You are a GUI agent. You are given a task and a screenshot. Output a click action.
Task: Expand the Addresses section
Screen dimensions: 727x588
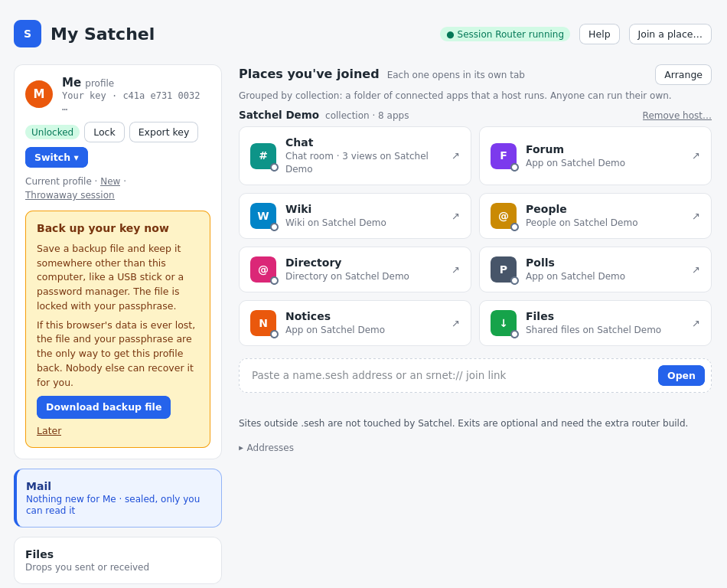pyautogui.click(x=266, y=447)
